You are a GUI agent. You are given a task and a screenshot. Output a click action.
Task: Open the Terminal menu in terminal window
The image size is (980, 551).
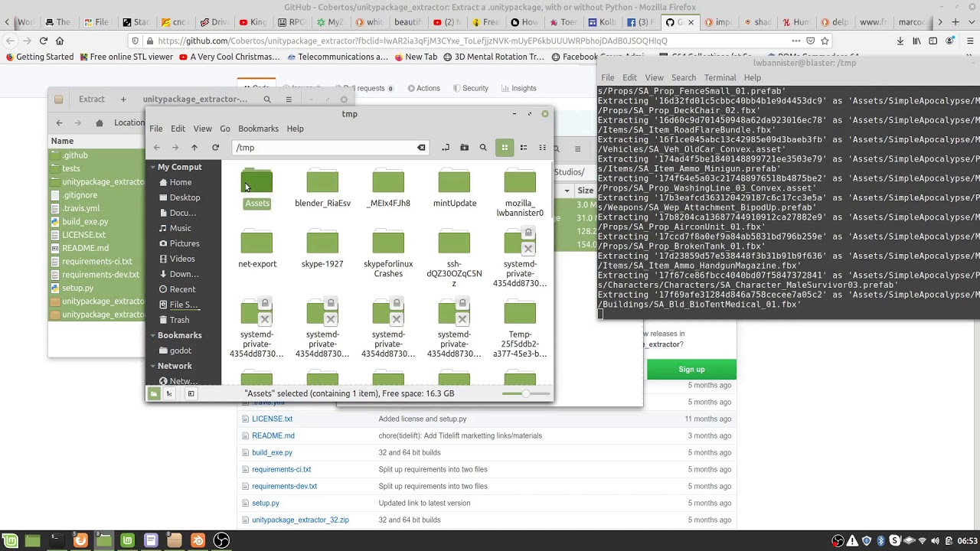click(x=720, y=77)
